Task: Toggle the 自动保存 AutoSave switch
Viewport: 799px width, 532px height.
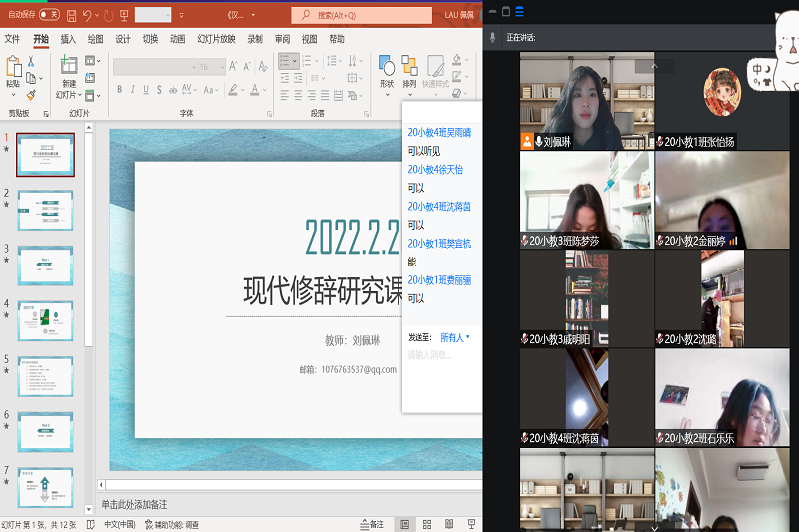Action: click(x=47, y=15)
